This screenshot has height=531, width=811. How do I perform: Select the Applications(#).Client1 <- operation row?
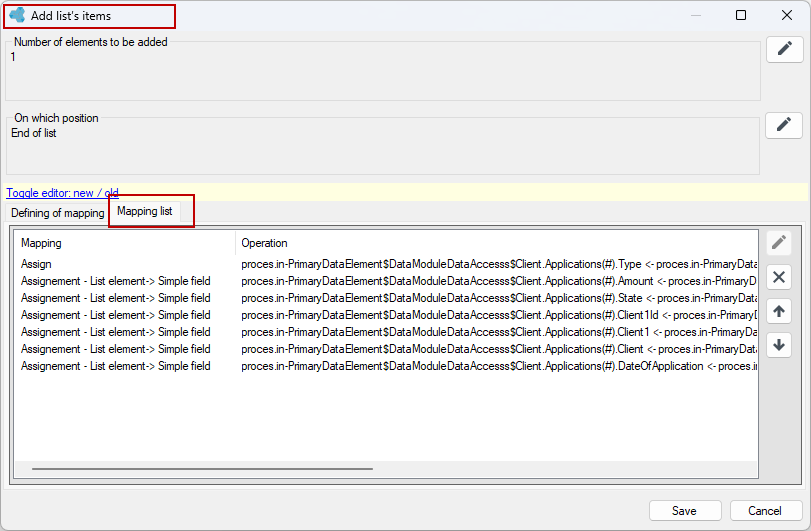coord(385,332)
